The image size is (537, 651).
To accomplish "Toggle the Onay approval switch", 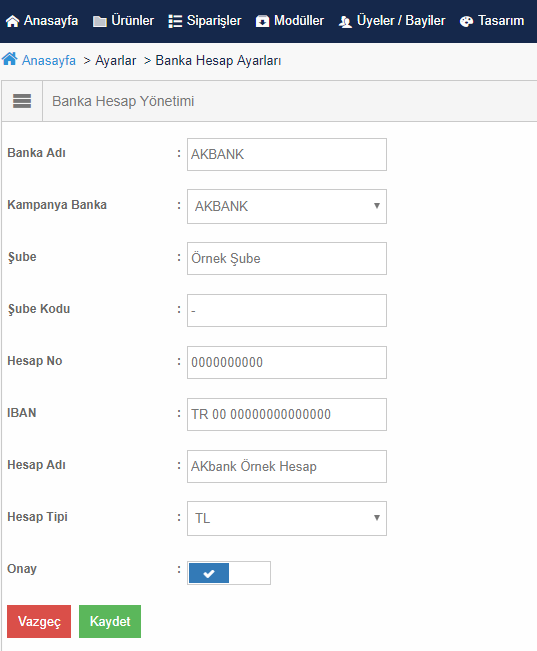I will [x=229, y=573].
